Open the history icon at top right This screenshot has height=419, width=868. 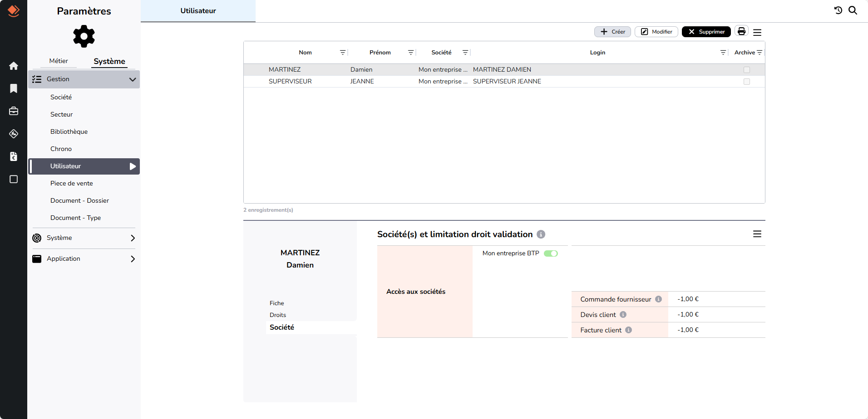[838, 10]
